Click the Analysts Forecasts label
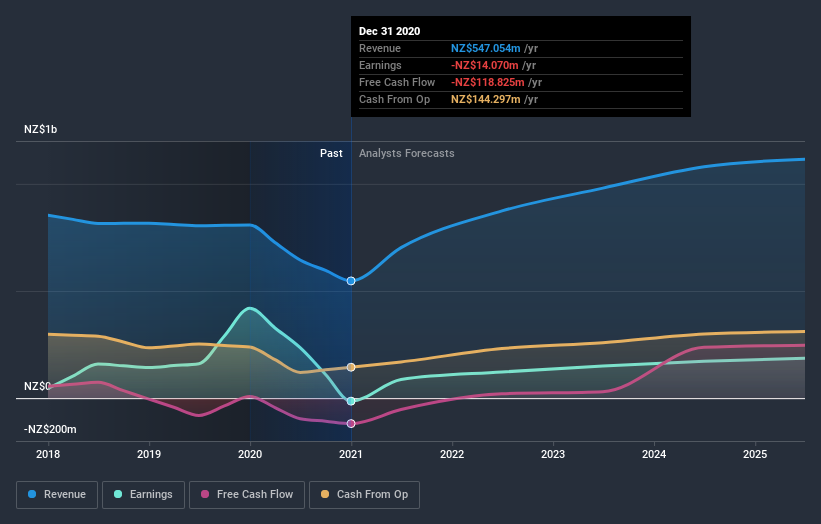 coord(407,153)
